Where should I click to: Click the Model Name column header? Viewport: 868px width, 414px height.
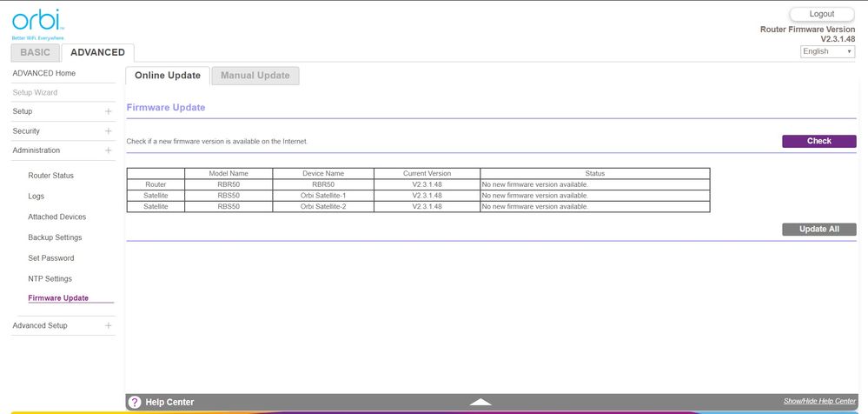(x=229, y=173)
